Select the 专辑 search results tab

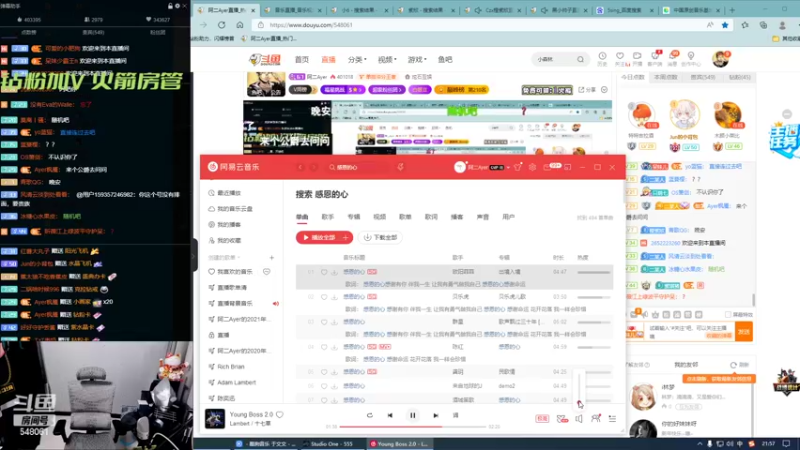pos(354,217)
